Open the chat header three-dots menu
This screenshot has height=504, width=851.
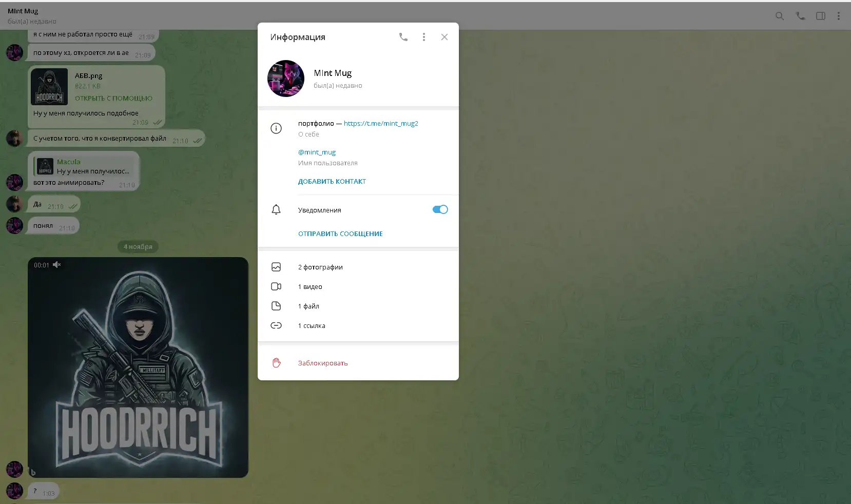[839, 16]
